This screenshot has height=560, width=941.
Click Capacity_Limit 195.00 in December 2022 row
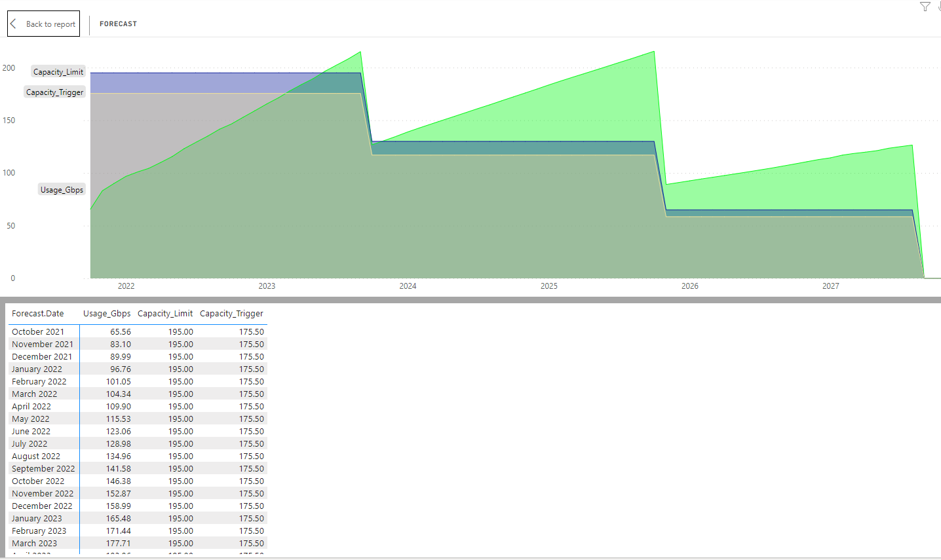tap(181, 506)
